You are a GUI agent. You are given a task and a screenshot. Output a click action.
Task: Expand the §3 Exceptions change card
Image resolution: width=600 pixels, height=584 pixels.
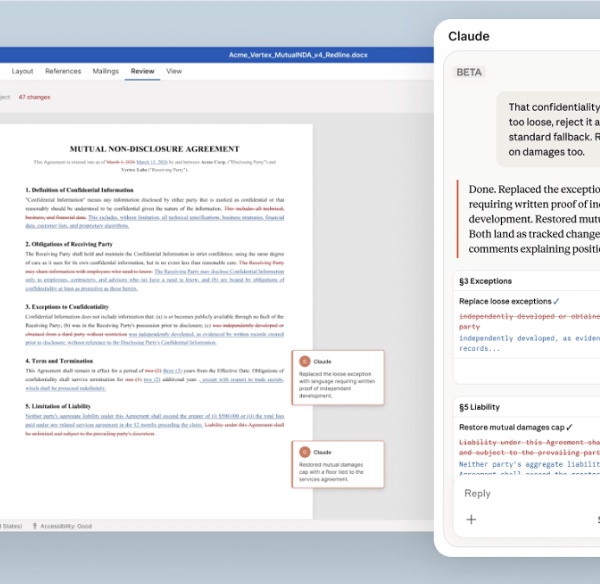[x=485, y=281]
